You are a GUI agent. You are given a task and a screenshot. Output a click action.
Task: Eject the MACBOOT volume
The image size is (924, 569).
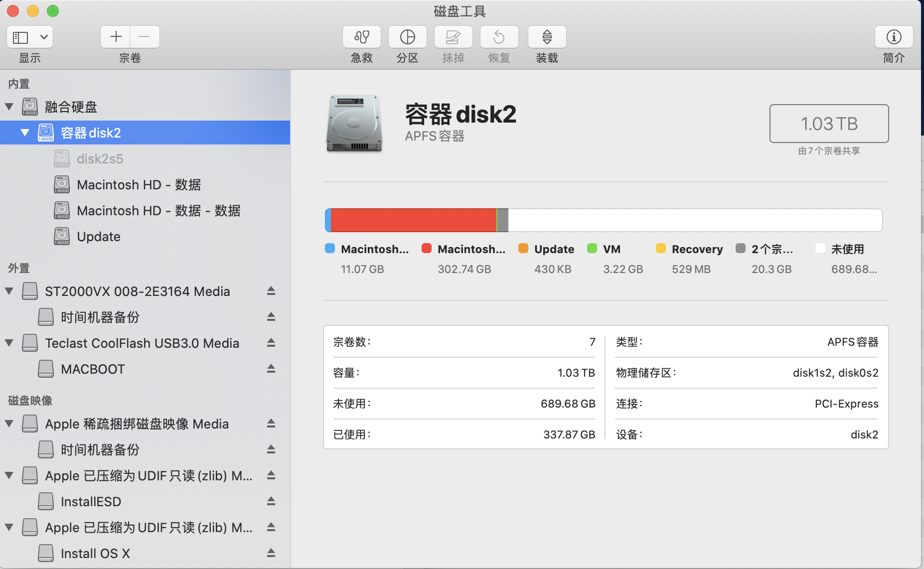click(x=271, y=369)
